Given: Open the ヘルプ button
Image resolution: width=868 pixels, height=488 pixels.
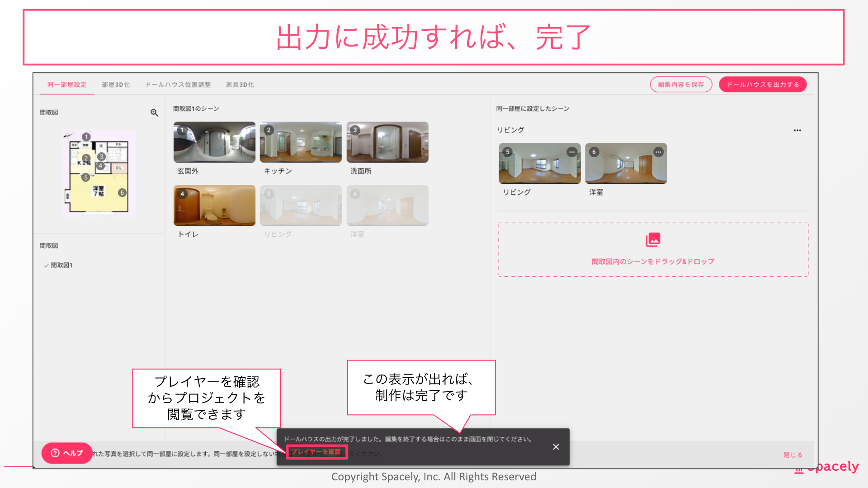Looking at the screenshot, I should click(67, 453).
